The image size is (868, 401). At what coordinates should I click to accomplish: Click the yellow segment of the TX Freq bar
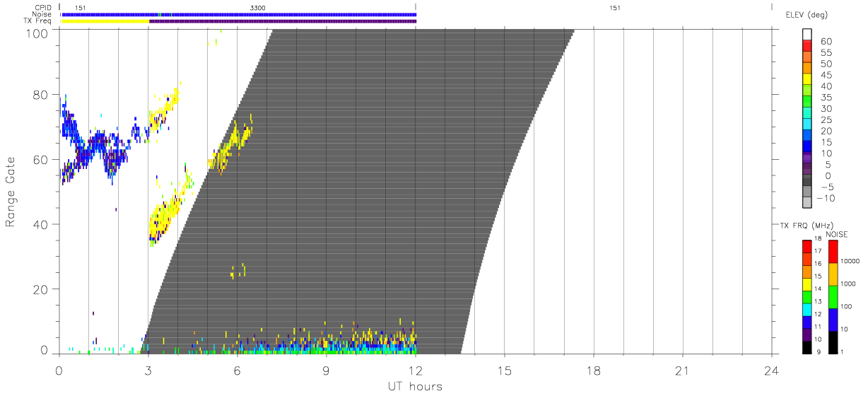(x=105, y=21)
